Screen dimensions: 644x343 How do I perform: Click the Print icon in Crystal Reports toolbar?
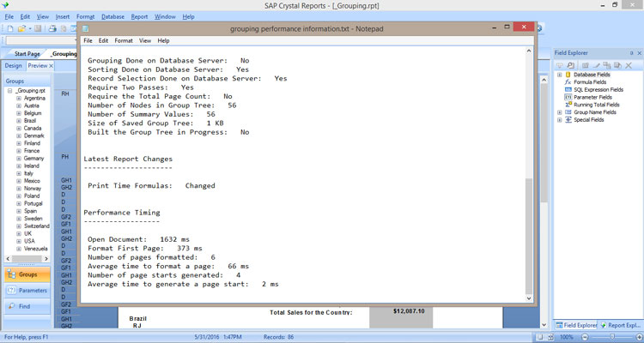(52, 28)
